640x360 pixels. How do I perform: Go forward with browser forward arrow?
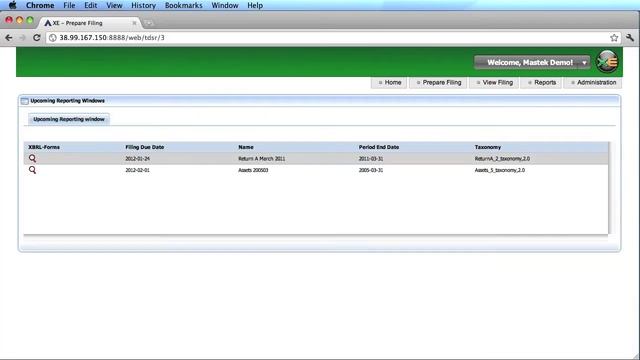(22, 38)
